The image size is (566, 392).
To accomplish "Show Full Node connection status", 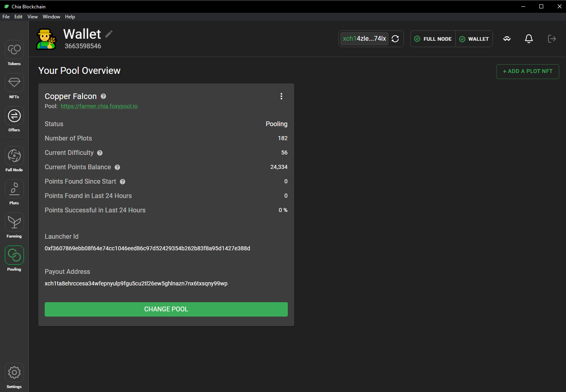I will 433,39.
